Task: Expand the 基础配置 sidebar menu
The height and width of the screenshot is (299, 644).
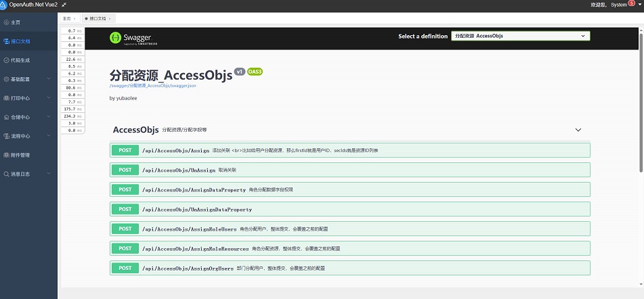Action: [x=27, y=79]
